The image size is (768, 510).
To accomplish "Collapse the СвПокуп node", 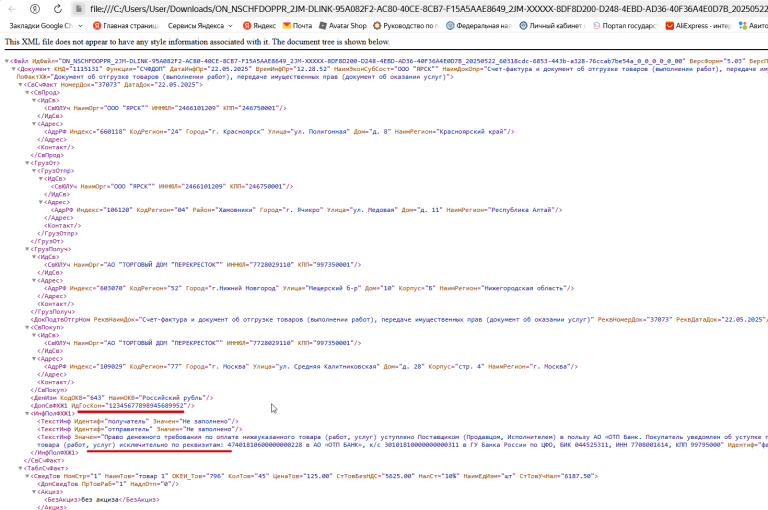I will click(27, 328).
